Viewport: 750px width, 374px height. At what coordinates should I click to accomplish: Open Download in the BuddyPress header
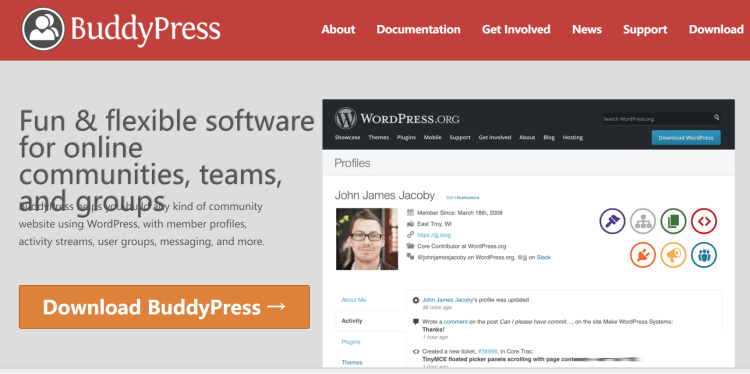(716, 30)
